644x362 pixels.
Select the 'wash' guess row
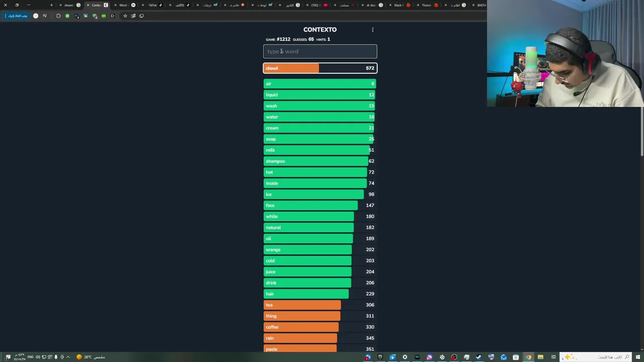tap(320, 106)
